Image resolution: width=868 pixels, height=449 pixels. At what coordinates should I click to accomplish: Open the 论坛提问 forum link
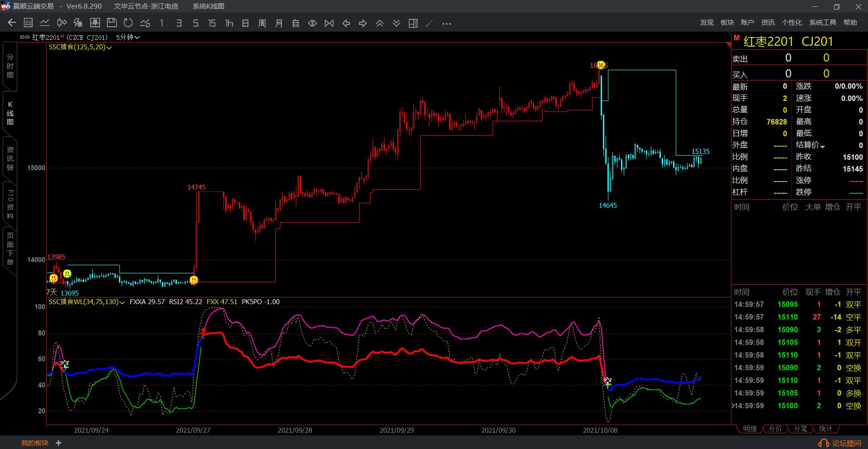point(840,443)
